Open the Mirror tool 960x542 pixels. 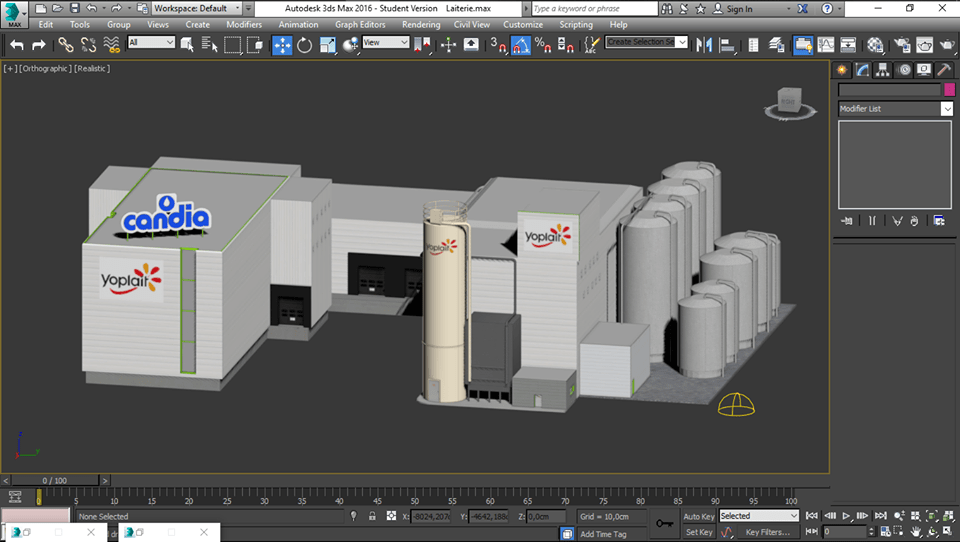coord(703,44)
